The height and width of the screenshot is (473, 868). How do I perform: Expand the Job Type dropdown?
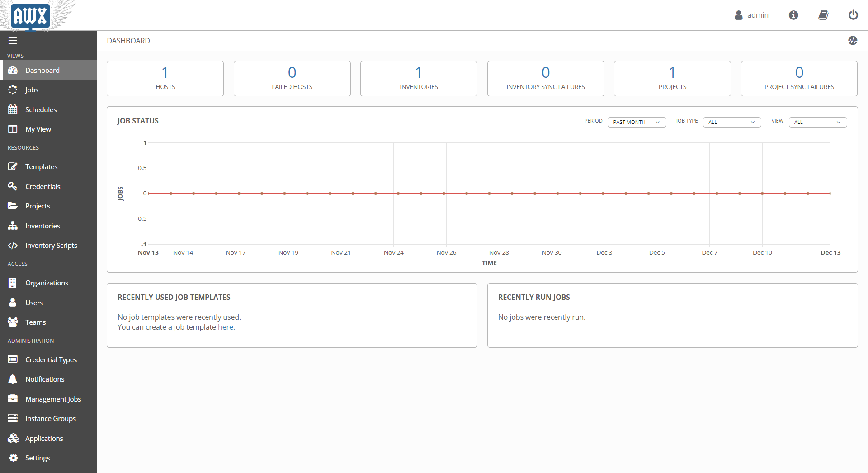(731, 122)
